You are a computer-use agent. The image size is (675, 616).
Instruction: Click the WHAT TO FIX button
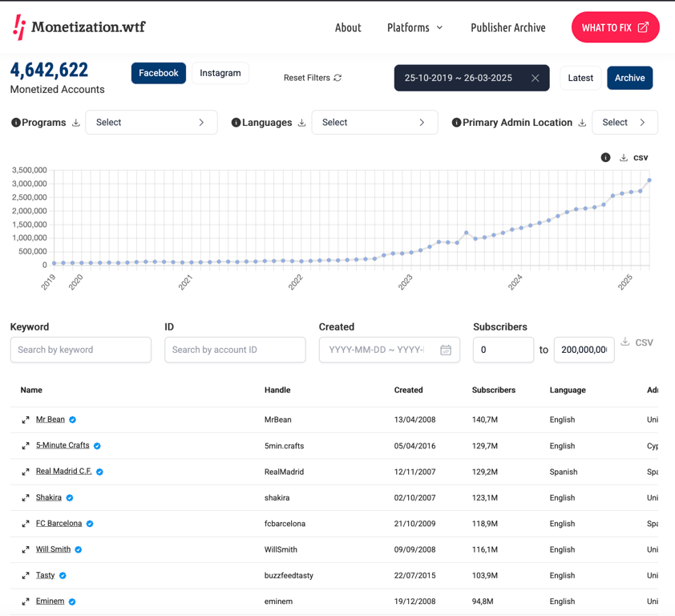coord(615,27)
